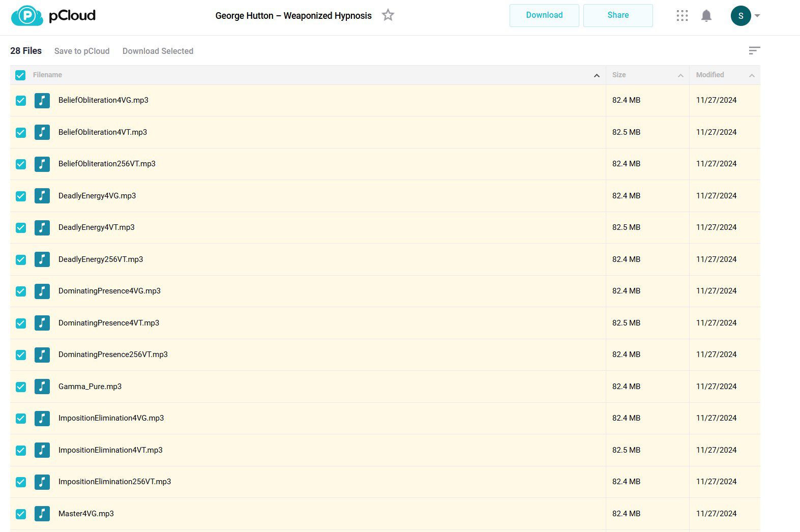
Task: Open file DeadlyEnergy4VT.mp3
Action: (x=97, y=227)
